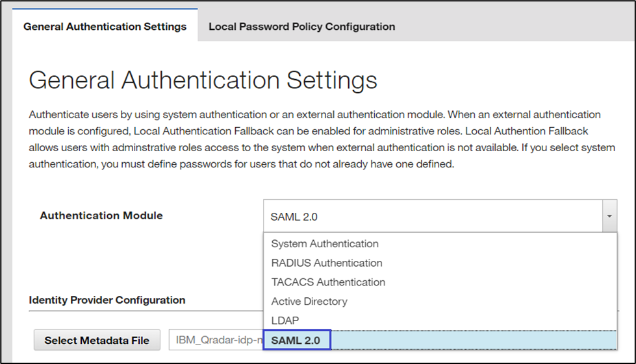Click the metadata file name input field
Image resolution: width=636 pixels, height=364 pixels.
click(x=214, y=340)
